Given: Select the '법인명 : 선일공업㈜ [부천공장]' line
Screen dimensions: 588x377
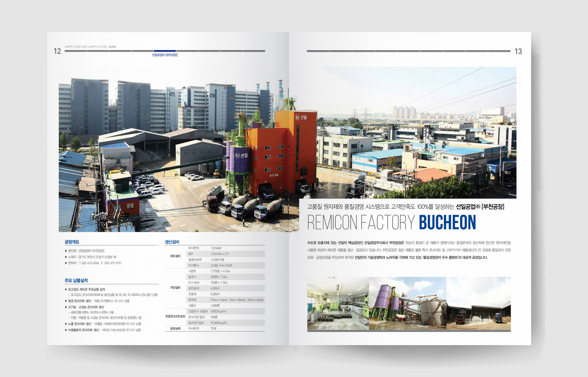Looking at the screenshot, I should (85, 251).
